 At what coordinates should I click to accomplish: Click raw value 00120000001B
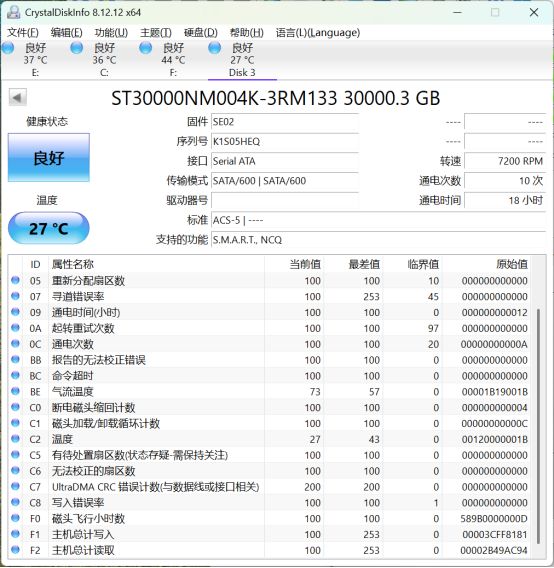[494, 439]
